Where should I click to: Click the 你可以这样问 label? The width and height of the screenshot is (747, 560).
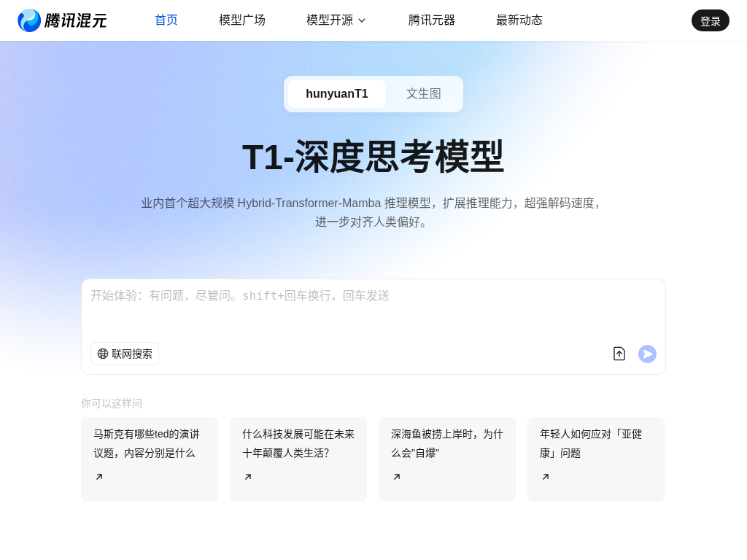pyautogui.click(x=112, y=403)
